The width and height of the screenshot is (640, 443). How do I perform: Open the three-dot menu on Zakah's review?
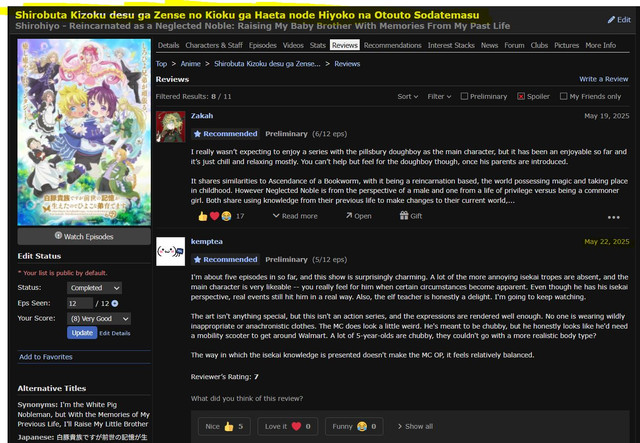click(x=614, y=217)
